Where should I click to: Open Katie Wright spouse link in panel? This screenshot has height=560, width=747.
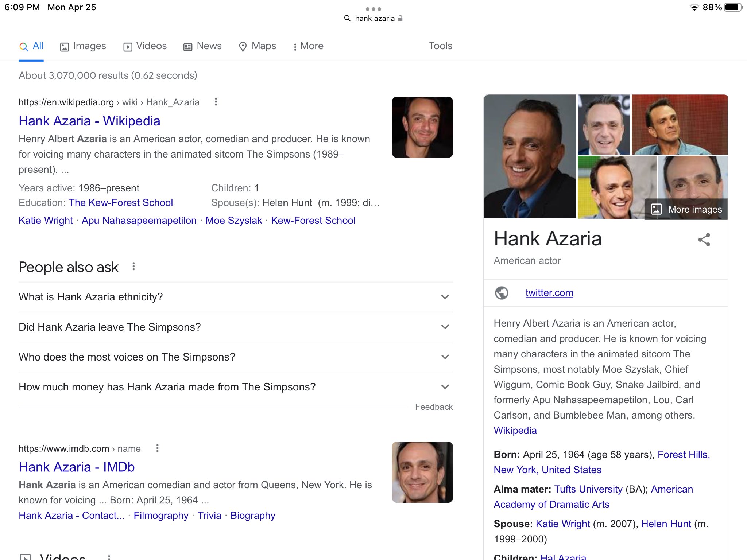point(563,524)
